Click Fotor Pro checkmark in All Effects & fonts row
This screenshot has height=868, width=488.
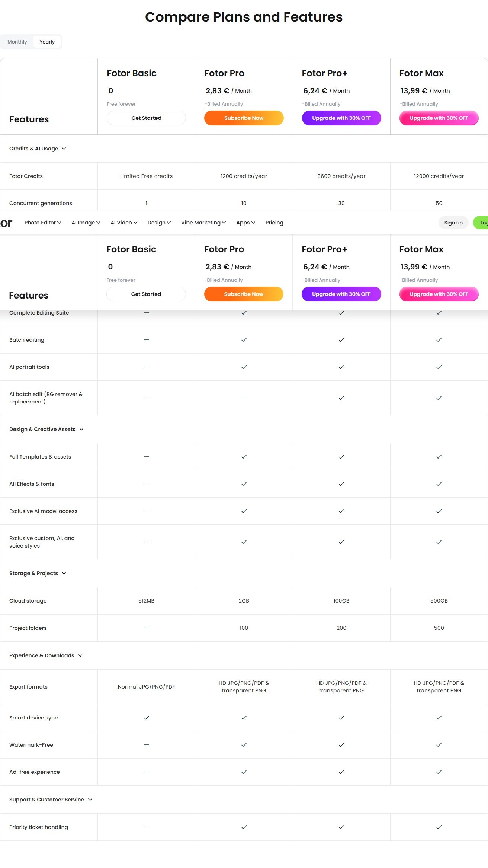pos(244,484)
